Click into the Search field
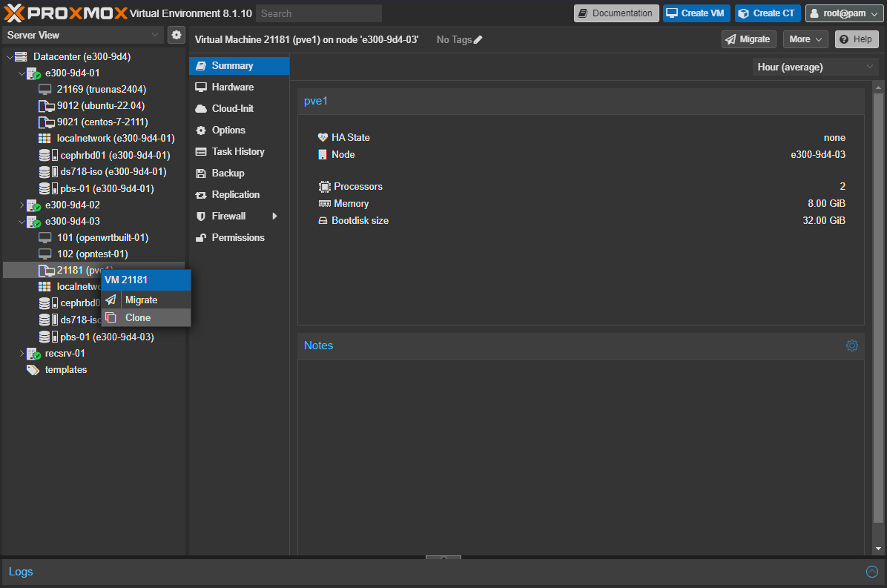887x588 pixels. tap(319, 13)
